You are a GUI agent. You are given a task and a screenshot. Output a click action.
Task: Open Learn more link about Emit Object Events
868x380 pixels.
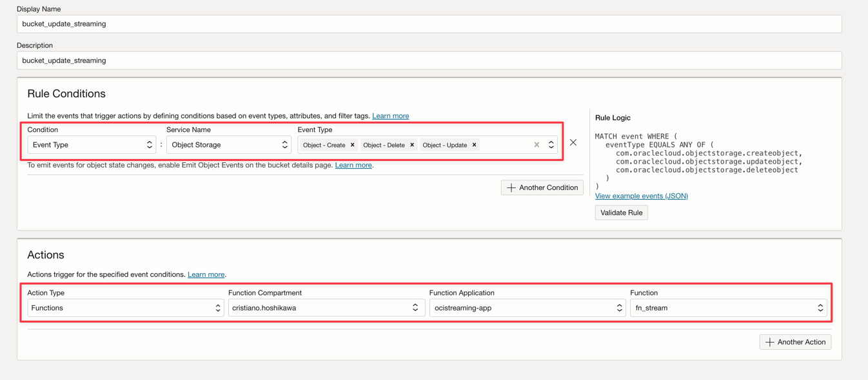pyautogui.click(x=353, y=165)
